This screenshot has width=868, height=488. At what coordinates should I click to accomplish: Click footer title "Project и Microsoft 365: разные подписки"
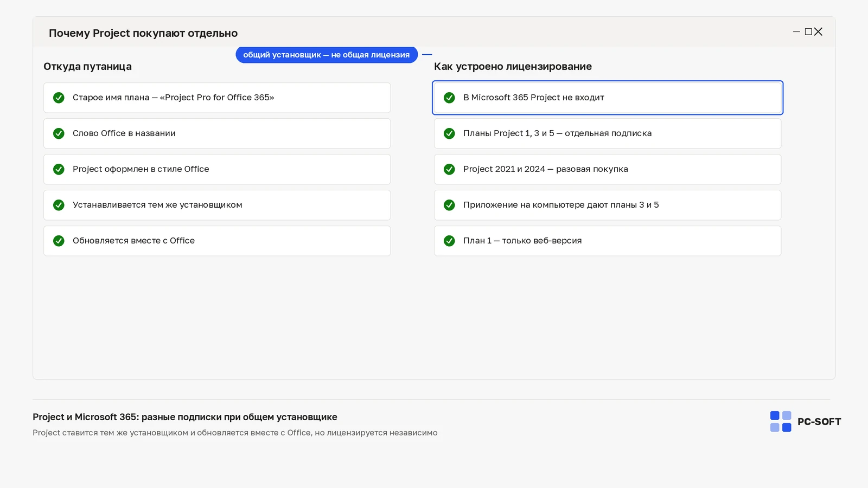click(185, 417)
